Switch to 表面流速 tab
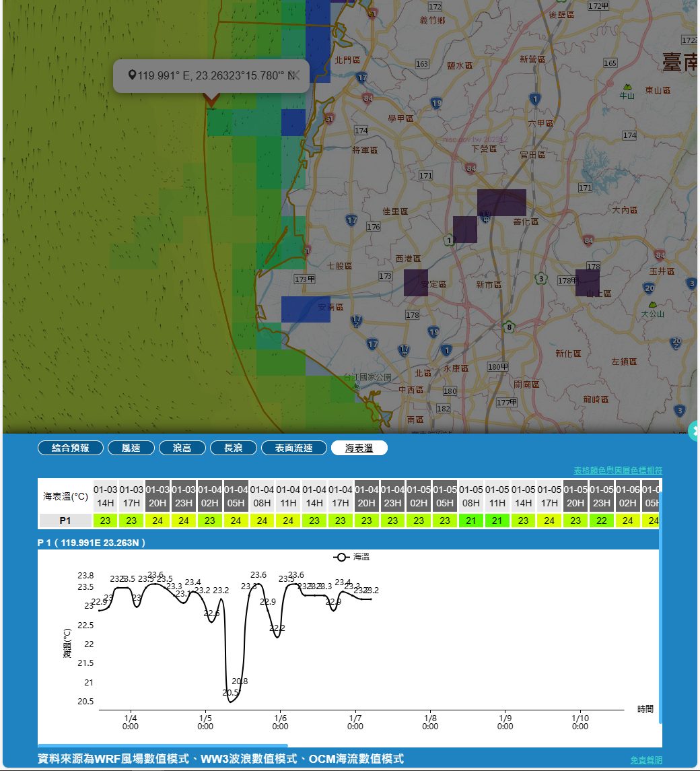This screenshot has width=700, height=771. point(294,448)
